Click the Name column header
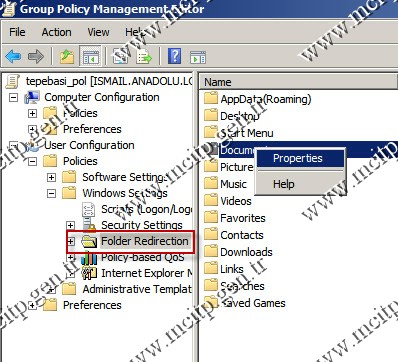 [298, 82]
